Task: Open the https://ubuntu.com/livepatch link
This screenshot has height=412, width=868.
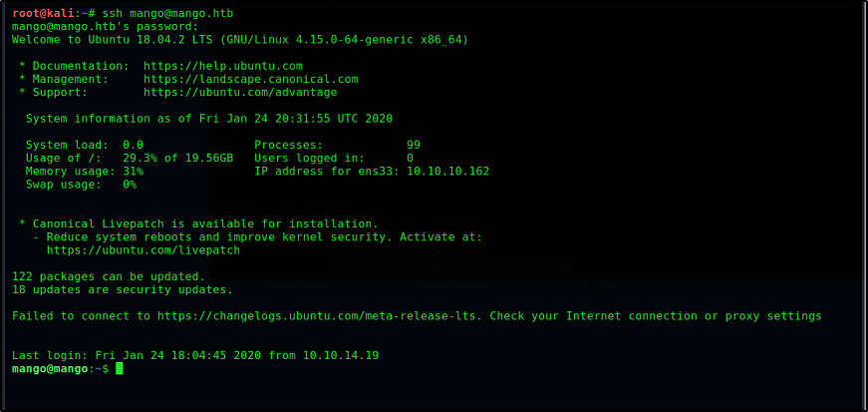Action: (x=144, y=250)
